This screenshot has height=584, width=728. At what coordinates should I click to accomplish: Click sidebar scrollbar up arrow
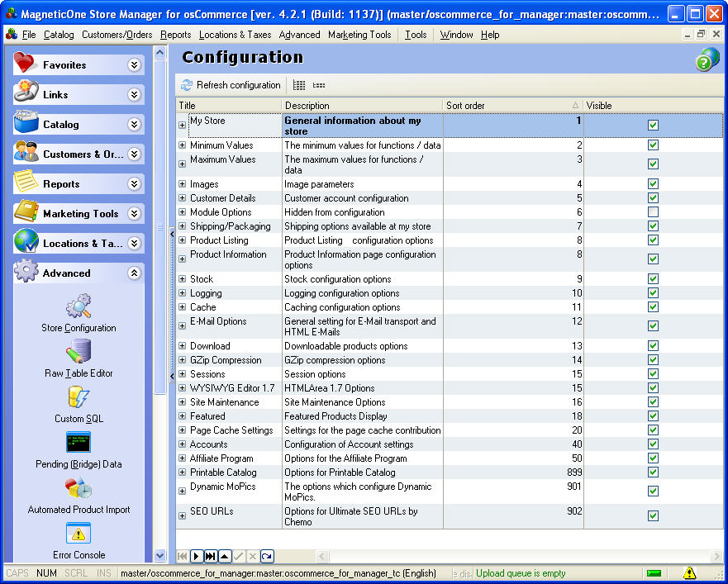(160, 52)
